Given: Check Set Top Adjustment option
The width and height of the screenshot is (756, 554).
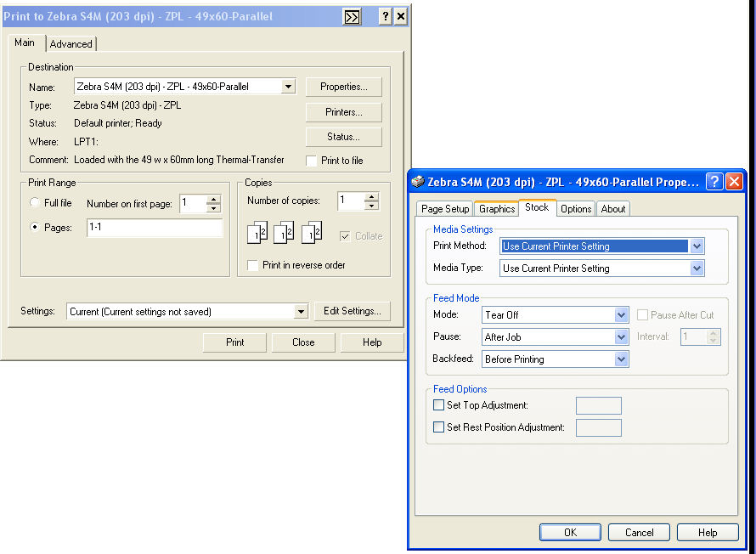Looking at the screenshot, I should pyautogui.click(x=439, y=405).
